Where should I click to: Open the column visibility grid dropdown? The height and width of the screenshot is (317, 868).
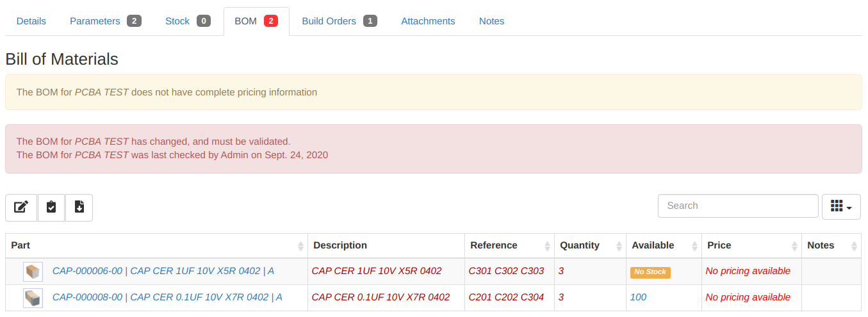click(x=840, y=206)
